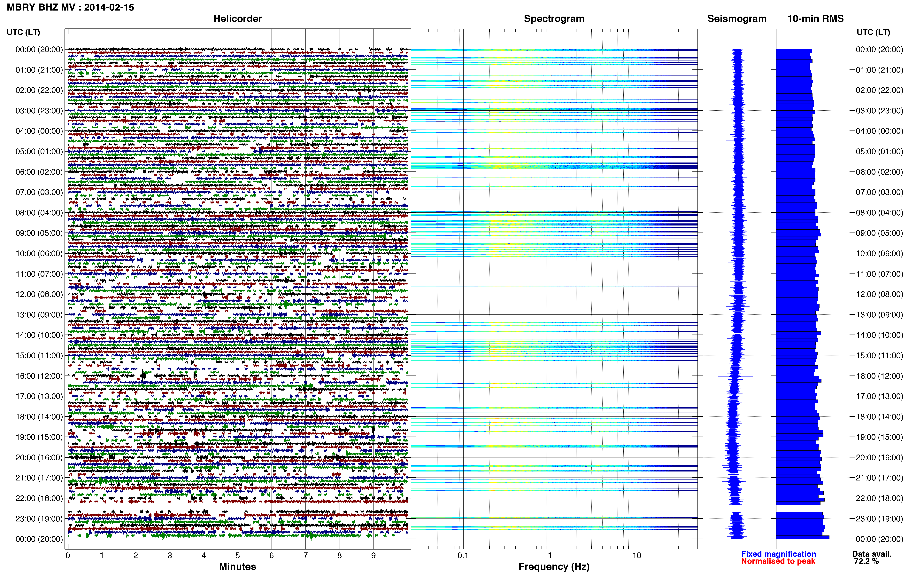Click the '10' frequency tick label
This screenshot has width=924, height=578.
(636, 555)
